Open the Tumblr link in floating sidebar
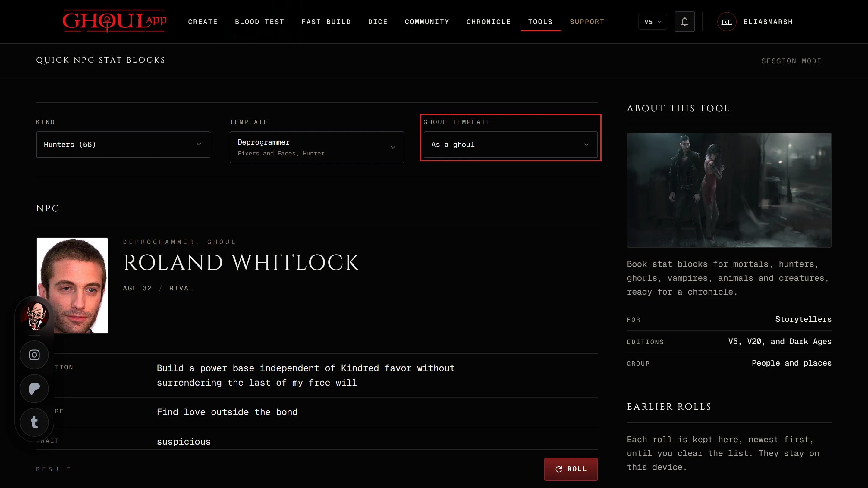Image resolution: width=868 pixels, height=488 pixels. pyautogui.click(x=34, y=422)
